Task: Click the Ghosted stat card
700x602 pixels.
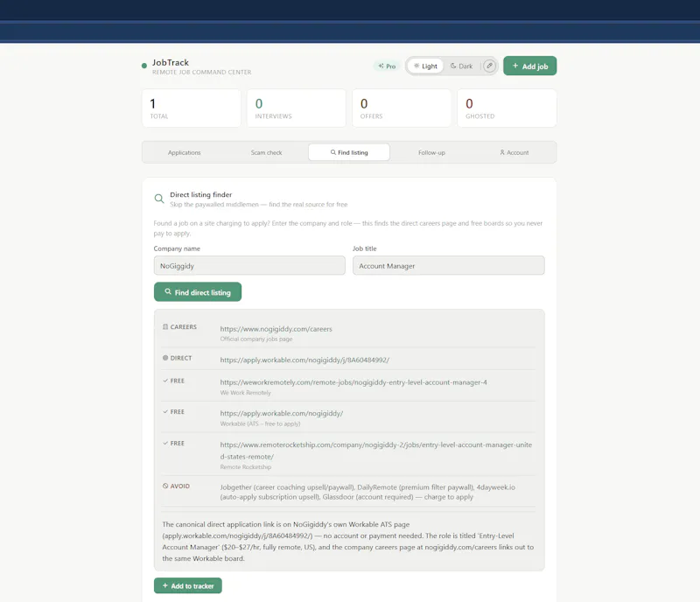Action: [x=507, y=108]
